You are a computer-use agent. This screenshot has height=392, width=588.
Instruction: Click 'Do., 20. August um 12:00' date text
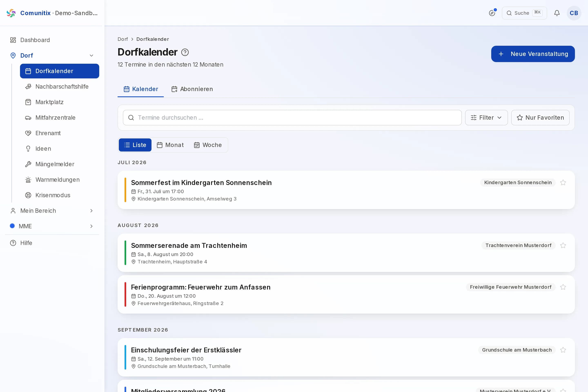click(167, 296)
